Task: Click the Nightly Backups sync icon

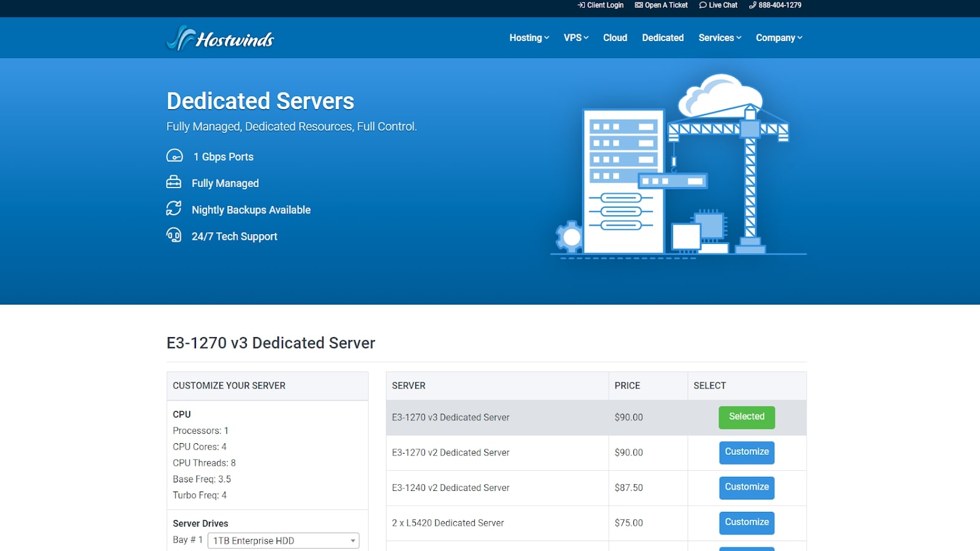Action: click(x=174, y=208)
